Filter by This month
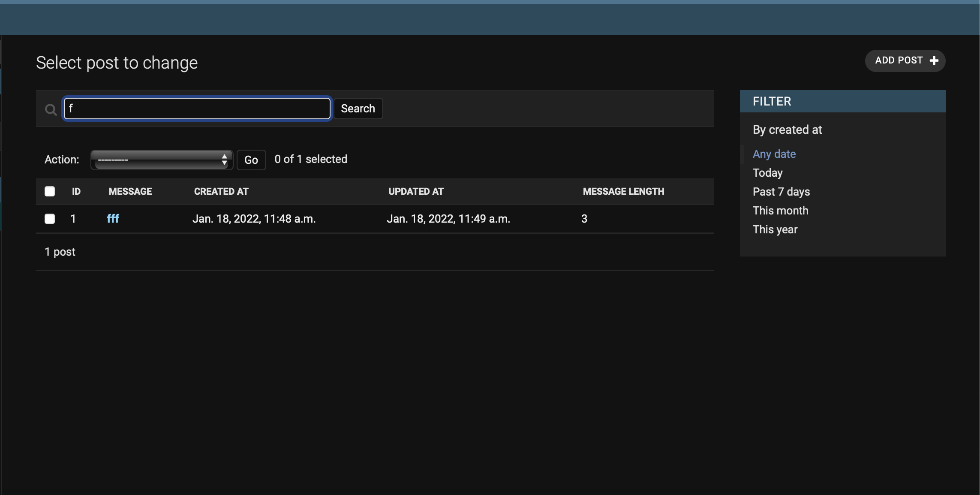980x495 pixels. (780, 211)
